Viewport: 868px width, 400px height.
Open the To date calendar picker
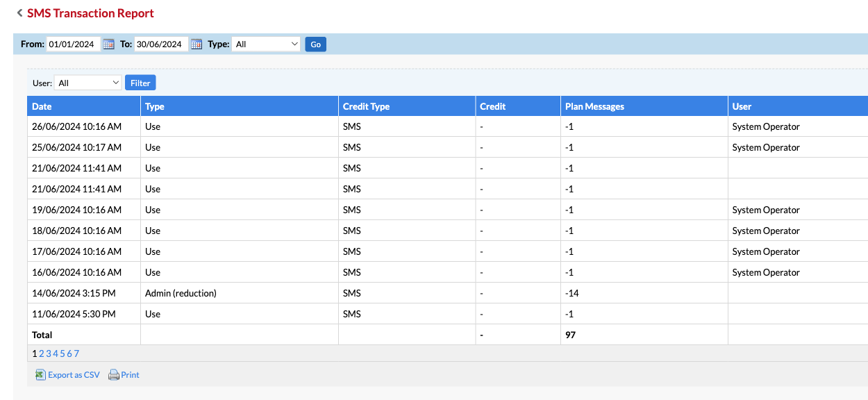(196, 44)
